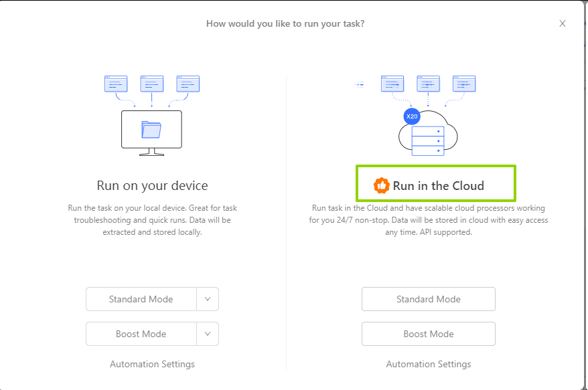Open Automation Settings under Run on your device
The height and width of the screenshot is (390, 588).
152,364
